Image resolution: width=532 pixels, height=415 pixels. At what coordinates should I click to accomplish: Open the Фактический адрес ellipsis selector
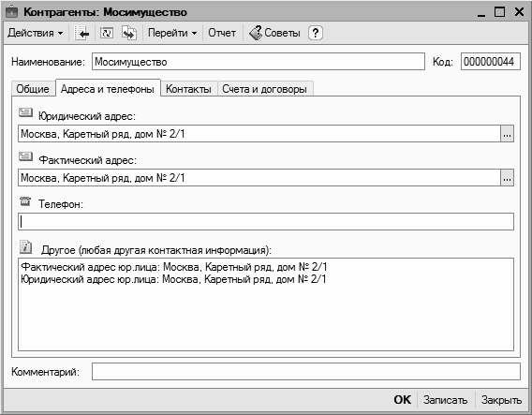(x=508, y=178)
